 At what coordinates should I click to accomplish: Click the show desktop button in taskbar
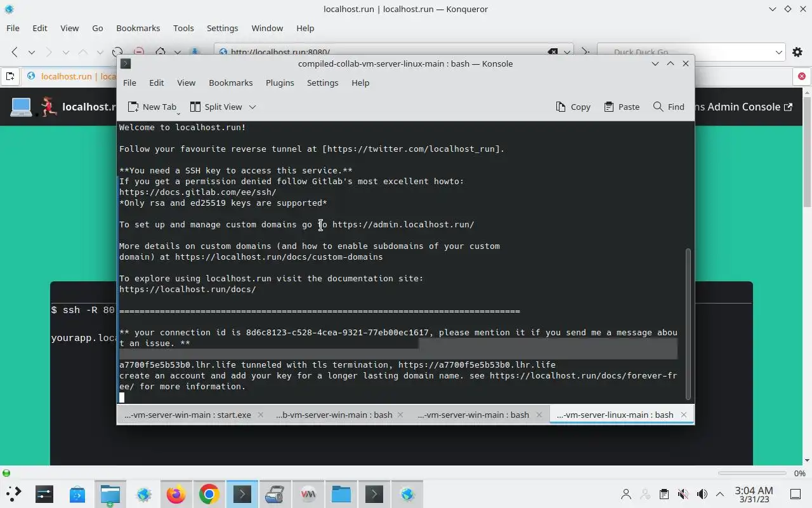click(796, 494)
